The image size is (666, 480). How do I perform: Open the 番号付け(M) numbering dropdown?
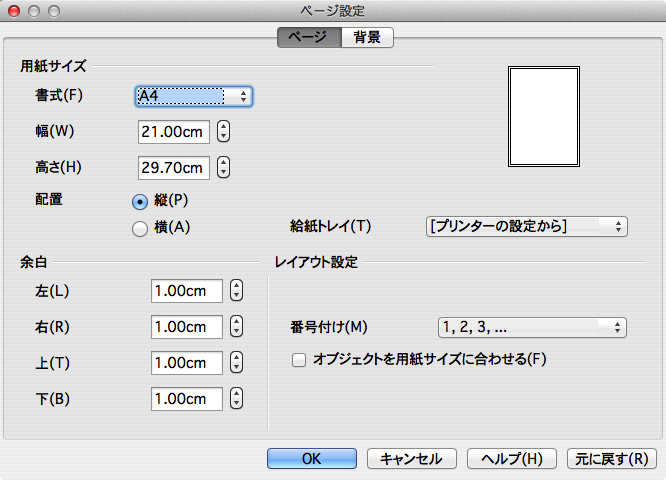532,327
